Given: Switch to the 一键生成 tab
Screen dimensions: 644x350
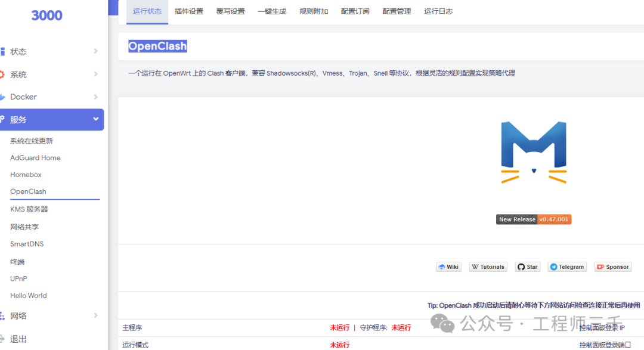Looking at the screenshot, I should pyautogui.click(x=272, y=11).
